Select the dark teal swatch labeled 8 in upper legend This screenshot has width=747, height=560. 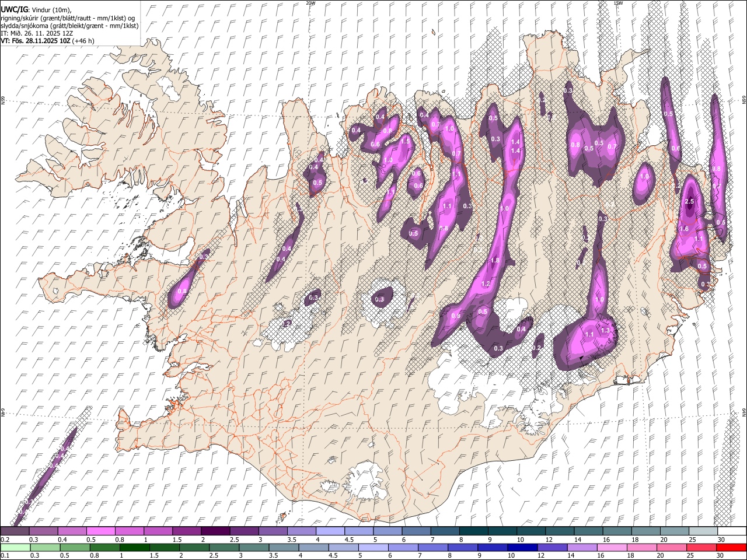pos(473,531)
